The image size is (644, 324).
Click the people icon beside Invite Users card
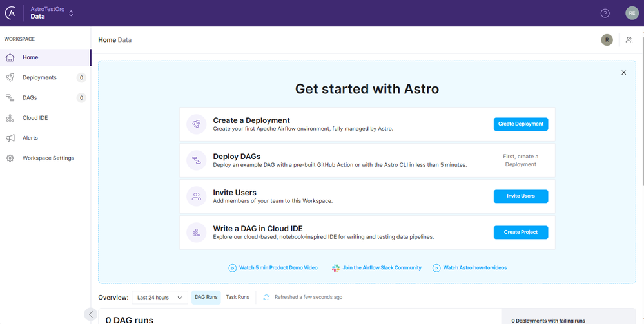point(197,196)
